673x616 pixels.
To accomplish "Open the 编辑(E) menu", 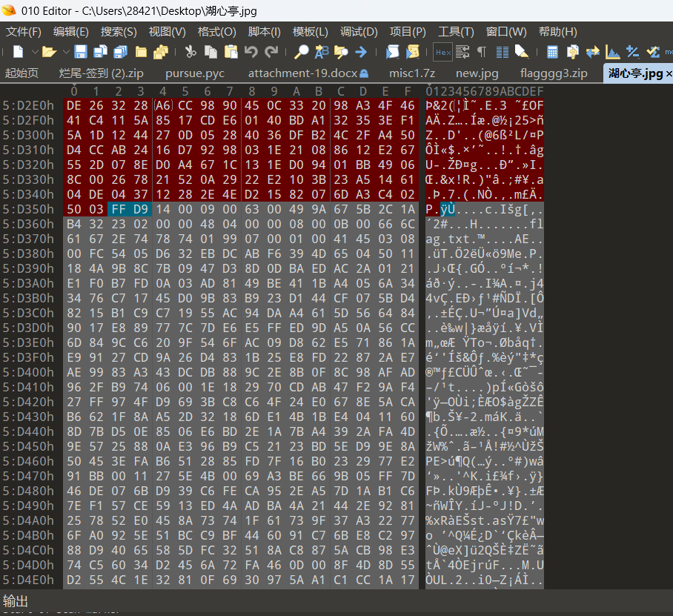I will pyautogui.click(x=71, y=32).
